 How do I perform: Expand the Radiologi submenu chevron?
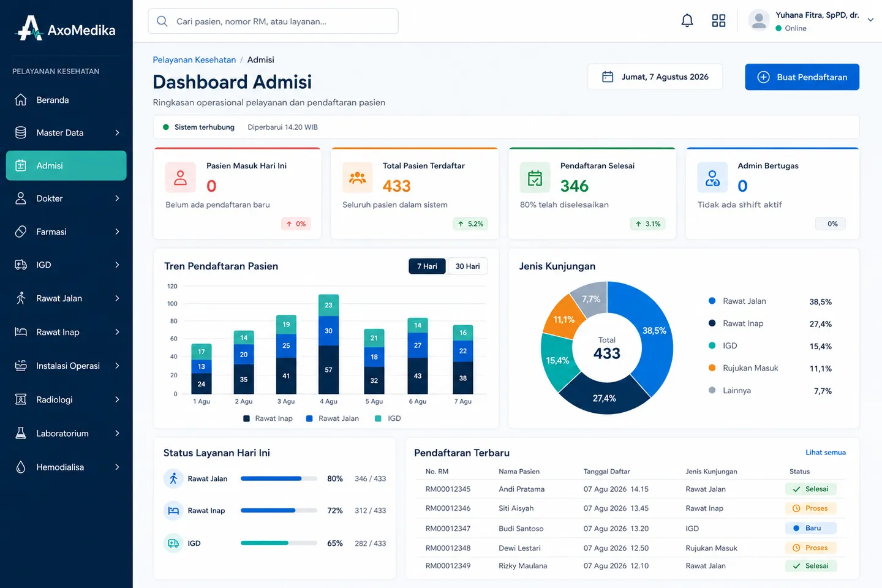pyautogui.click(x=117, y=399)
